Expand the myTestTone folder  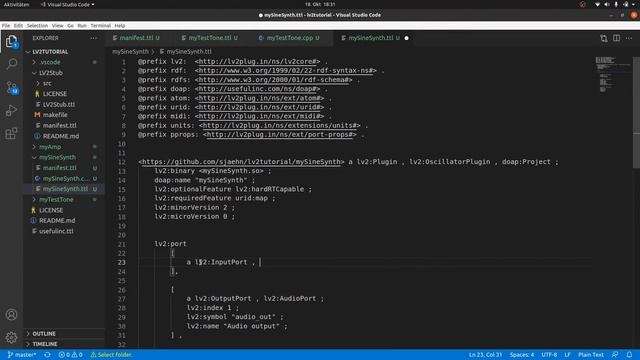click(x=56, y=200)
